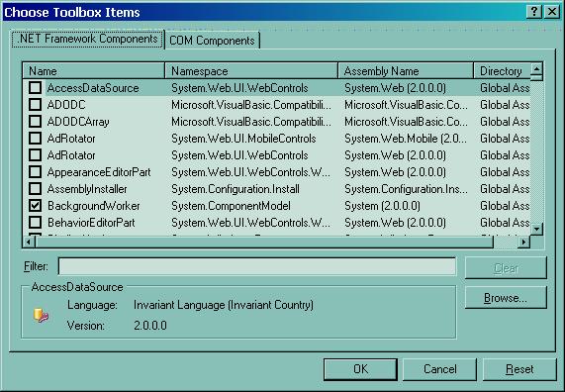Viewport: 565px width, 392px height.
Task: Click System.Configuration.Install namespace cell
Action: click(235, 189)
